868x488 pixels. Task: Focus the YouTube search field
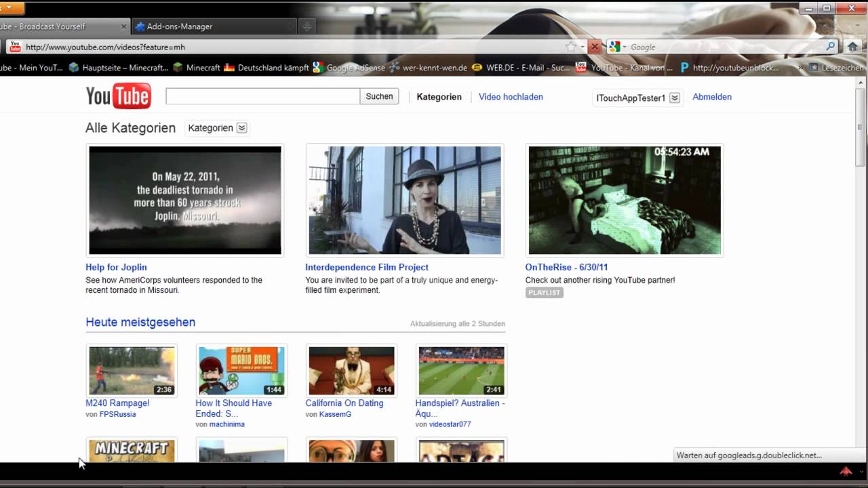[x=262, y=96]
